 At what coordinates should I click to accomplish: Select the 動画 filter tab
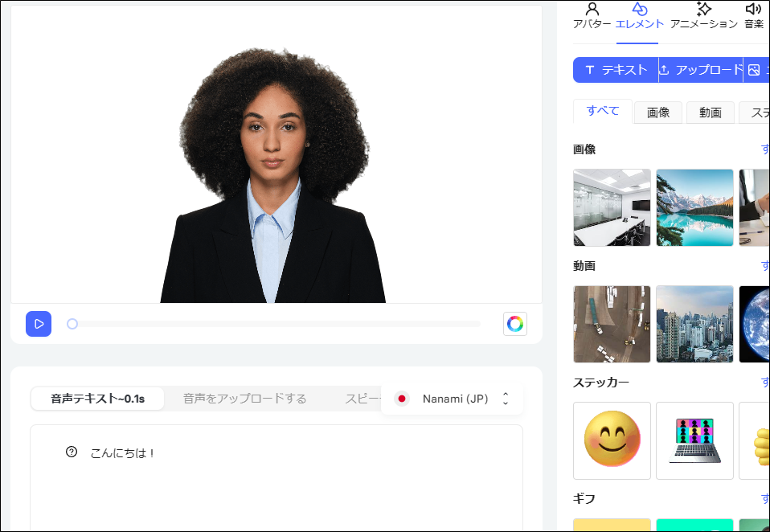pos(710,113)
